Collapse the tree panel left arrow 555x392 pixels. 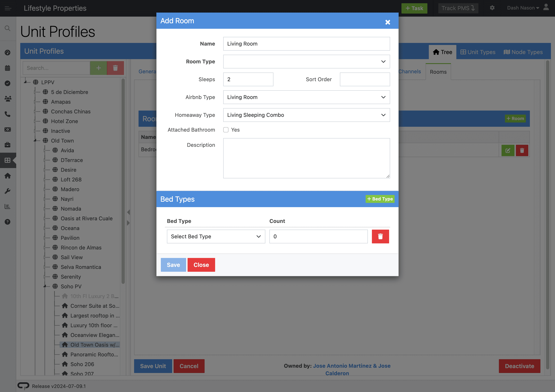point(128,212)
